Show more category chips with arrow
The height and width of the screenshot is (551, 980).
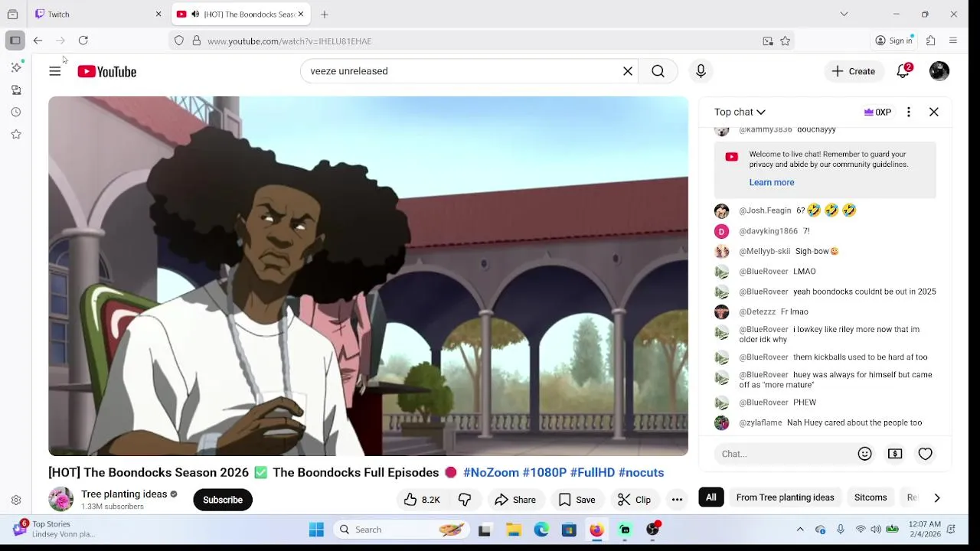(x=936, y=497)
